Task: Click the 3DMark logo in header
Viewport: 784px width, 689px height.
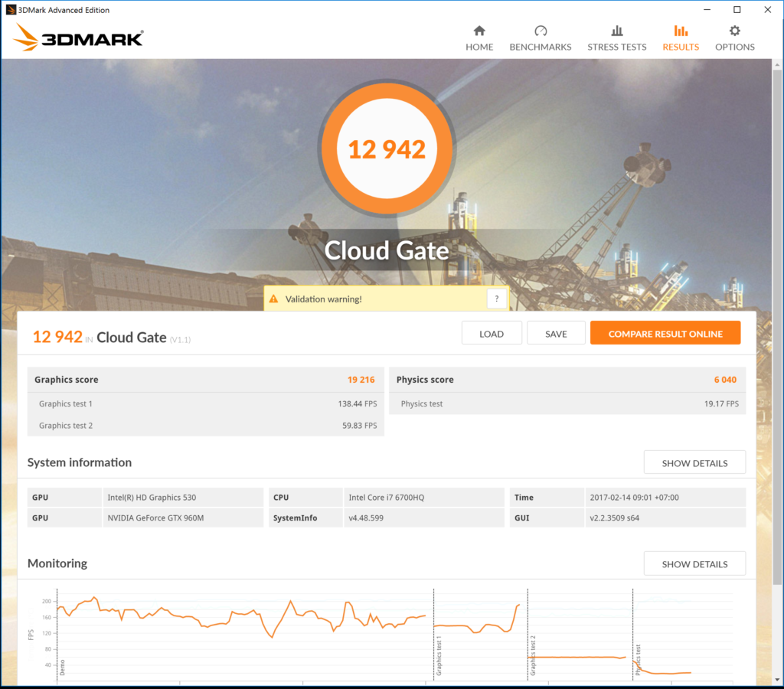Action: coord(79,38)
